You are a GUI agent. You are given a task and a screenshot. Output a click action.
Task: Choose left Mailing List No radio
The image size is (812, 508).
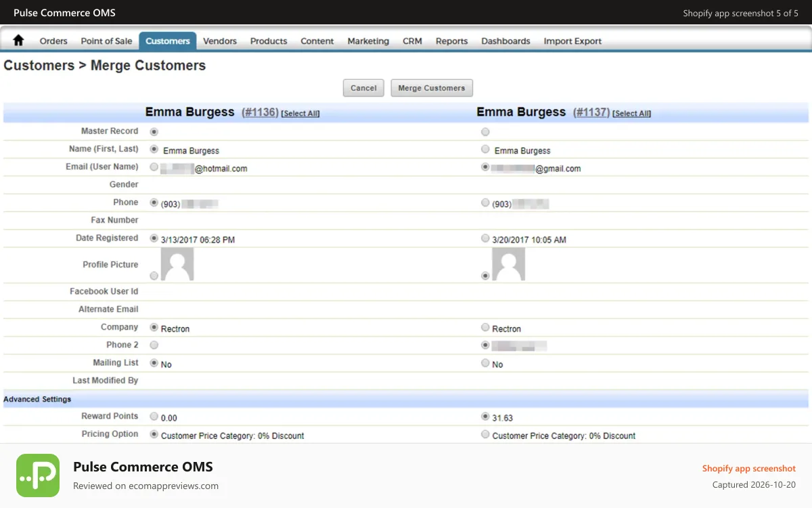(154, 363)
